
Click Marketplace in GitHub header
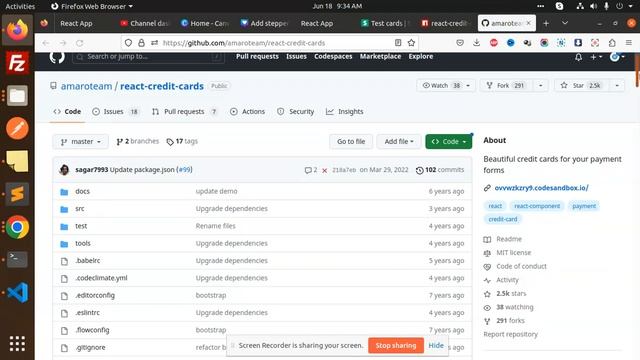380,56
